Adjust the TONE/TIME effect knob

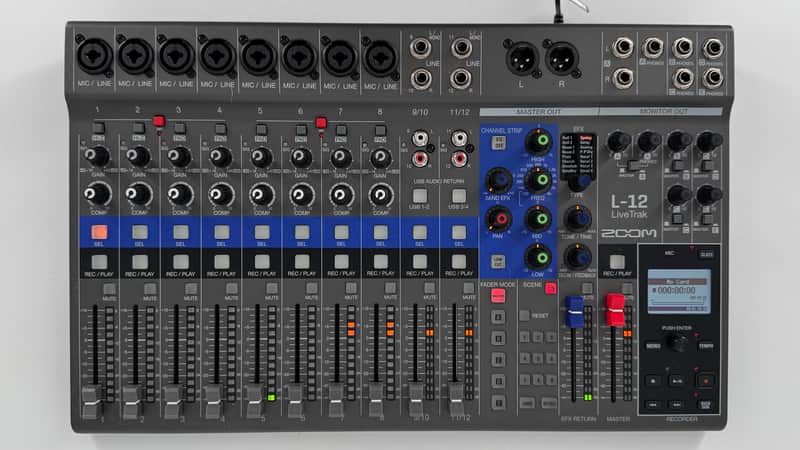click(578, 218)
